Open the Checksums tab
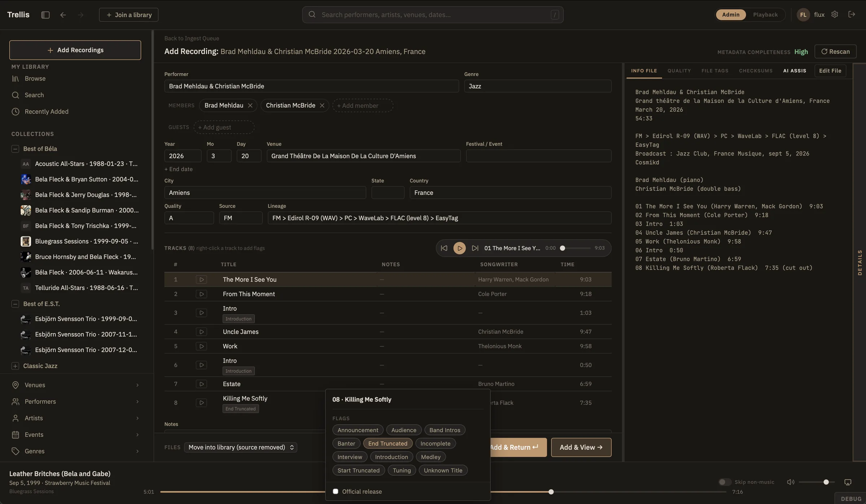866x504 pixels. pos(756,71)
